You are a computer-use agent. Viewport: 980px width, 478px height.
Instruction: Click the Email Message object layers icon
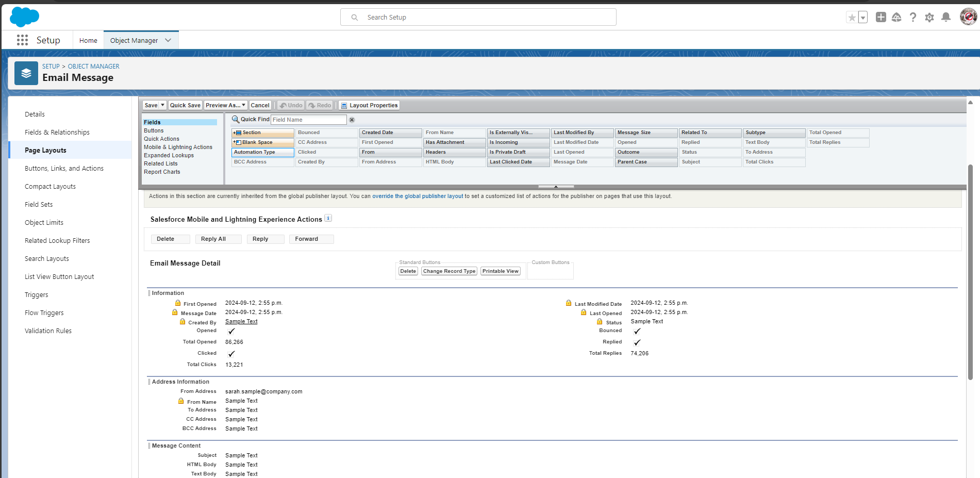(x=26, y=73)
